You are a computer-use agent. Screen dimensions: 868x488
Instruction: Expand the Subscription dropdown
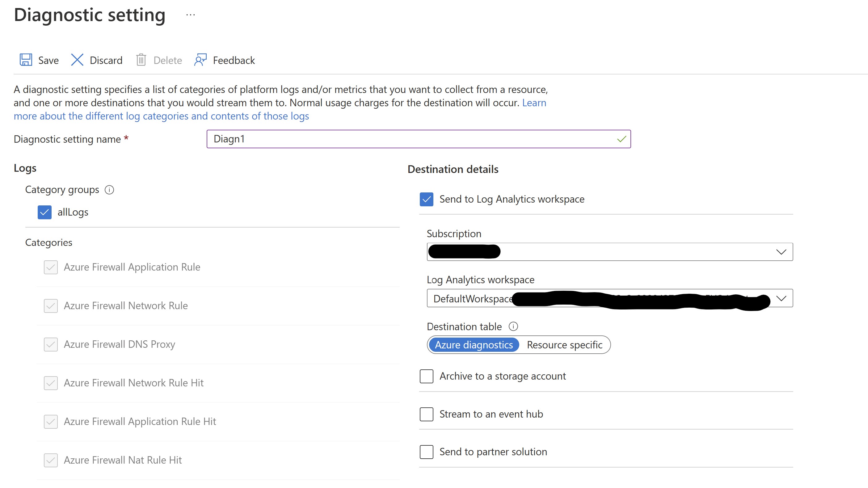coord(781,252)
